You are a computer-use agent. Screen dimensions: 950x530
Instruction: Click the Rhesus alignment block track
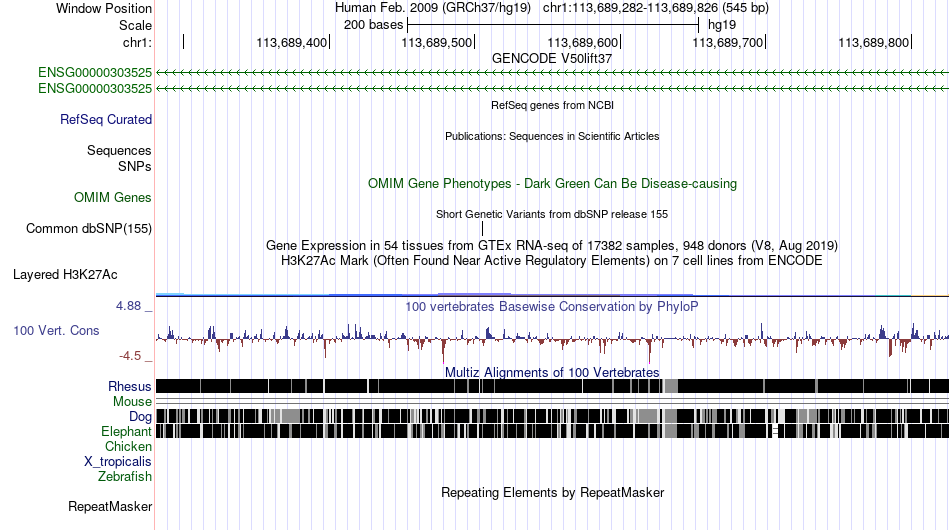point(552,386)
